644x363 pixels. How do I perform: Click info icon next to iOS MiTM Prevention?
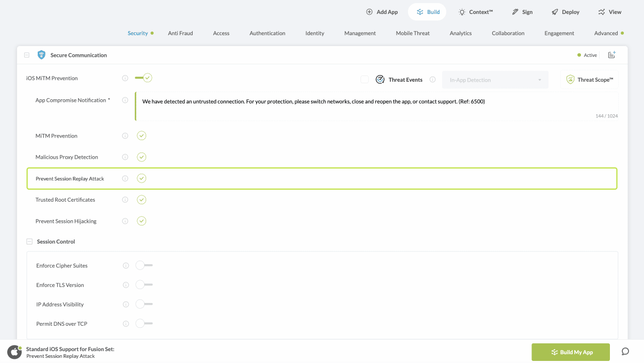[125, 78]
